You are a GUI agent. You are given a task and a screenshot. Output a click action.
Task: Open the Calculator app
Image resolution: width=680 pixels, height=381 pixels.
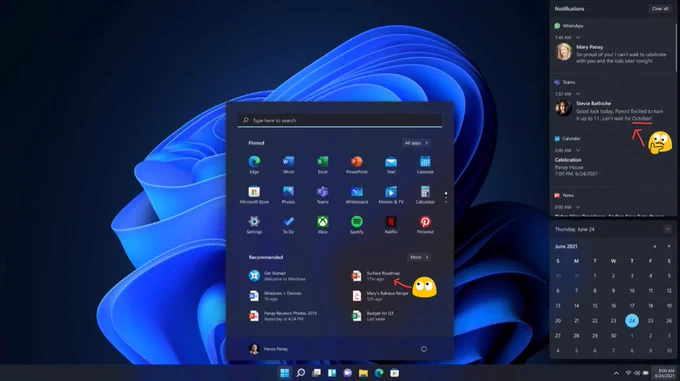point(425,194)
